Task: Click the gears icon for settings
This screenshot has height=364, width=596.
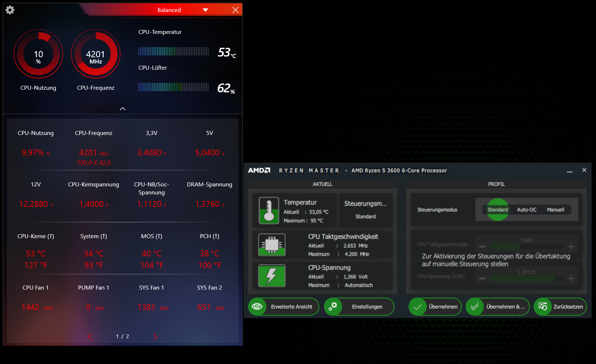Action: [x=333, y=306]
